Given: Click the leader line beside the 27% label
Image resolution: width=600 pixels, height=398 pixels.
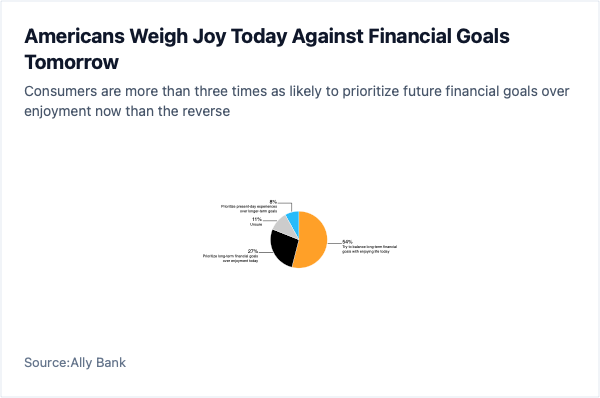Looking at the screenshot, I should 265,253.
